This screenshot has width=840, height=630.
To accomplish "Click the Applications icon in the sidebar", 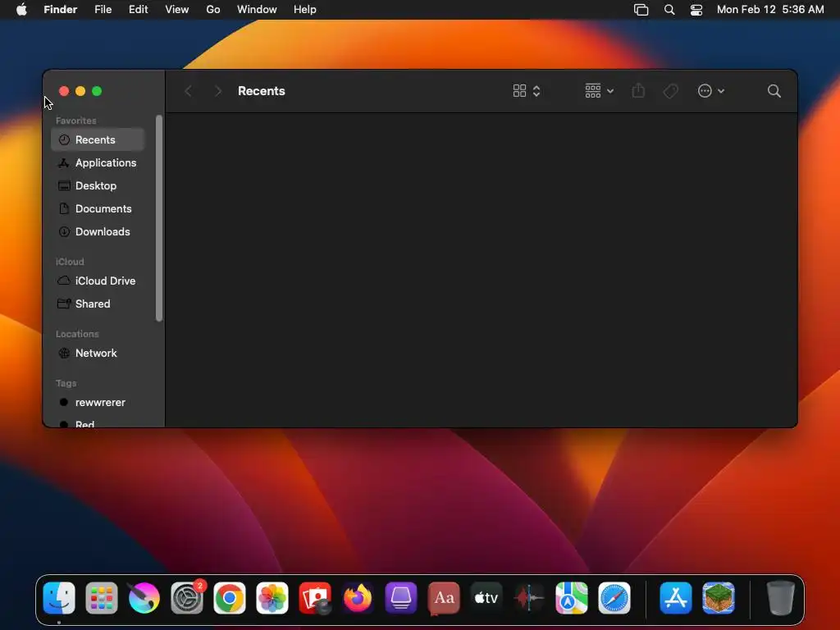I will [64, 163].
